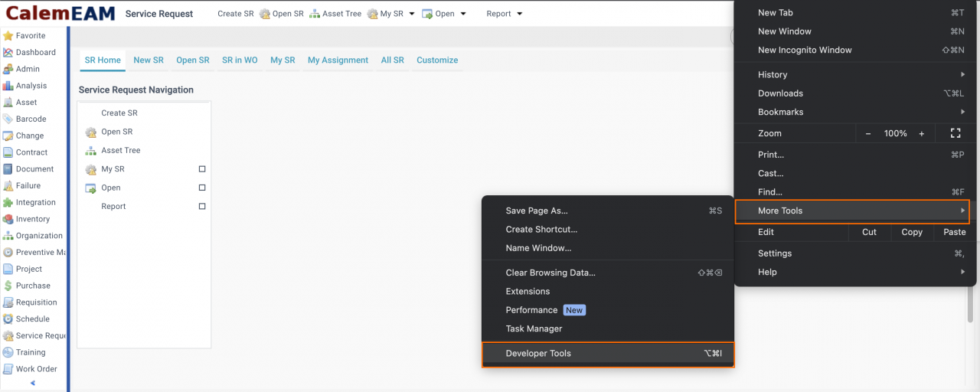Open the Organization module in the sidebar

33,236
